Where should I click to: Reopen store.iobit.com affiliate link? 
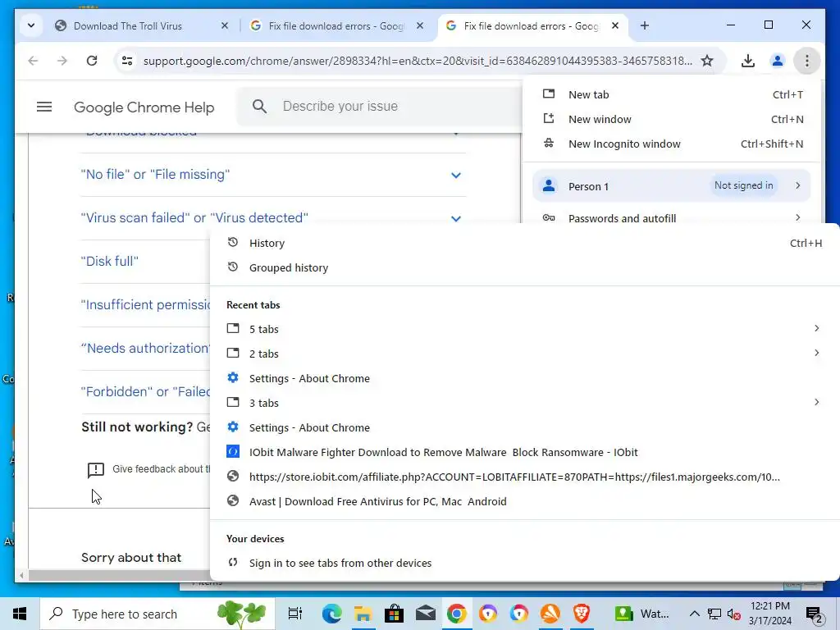tap(524, 477)
